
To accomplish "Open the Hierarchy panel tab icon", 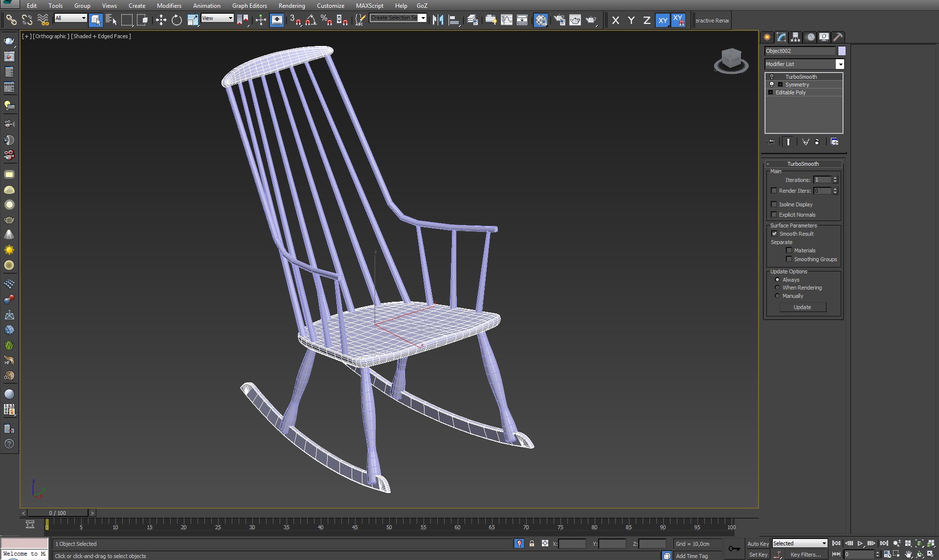I will [795, 37].
